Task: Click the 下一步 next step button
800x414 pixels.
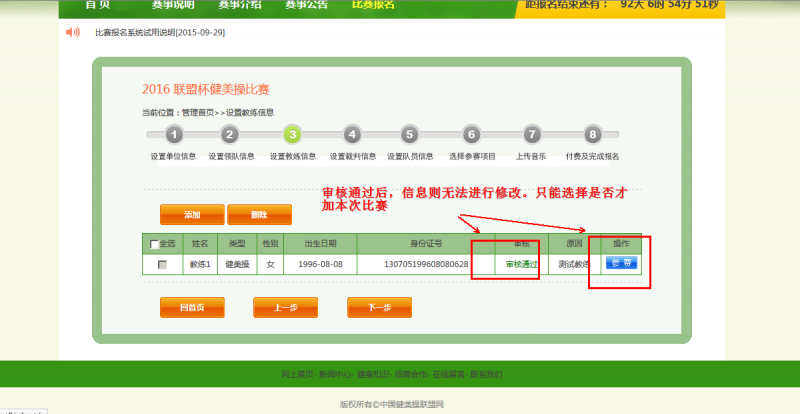Action: tap(379, 308)
